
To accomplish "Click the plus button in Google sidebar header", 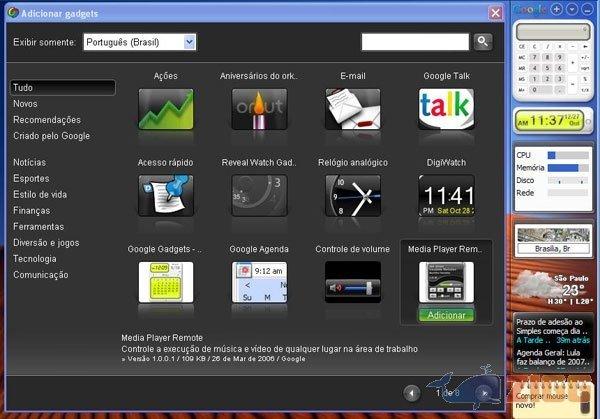I will (x=556, y=9).
